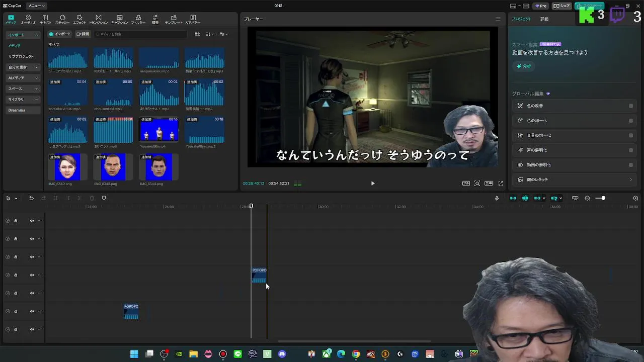Click the marker shield icon in timeline toolbar
This screenshot has width=644, height=362.
[x=104, y=198]
